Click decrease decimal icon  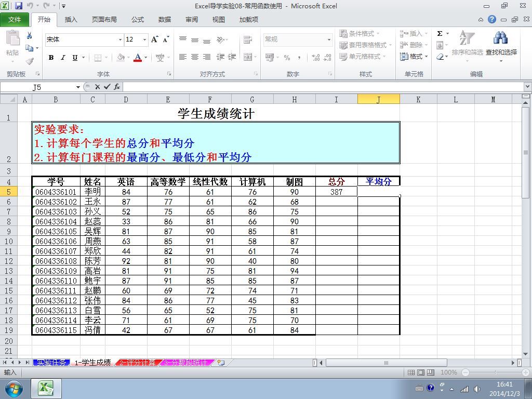click(328, 58)
